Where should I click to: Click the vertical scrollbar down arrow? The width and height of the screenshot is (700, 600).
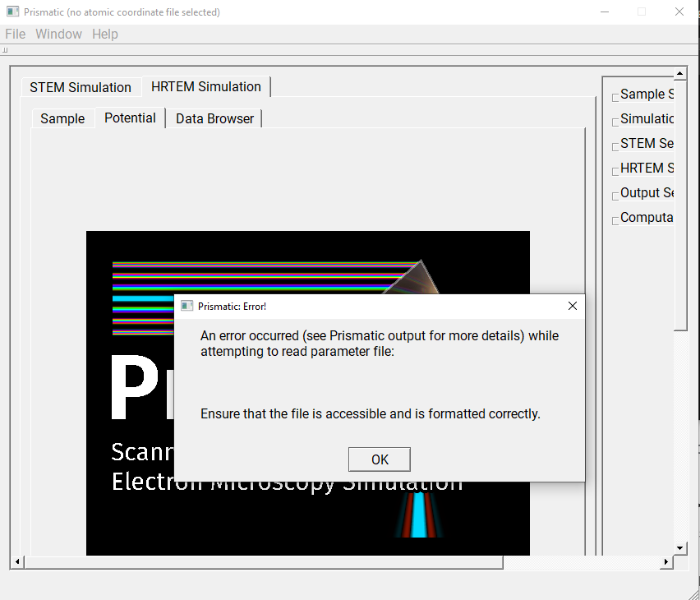(x=680, y=547)
